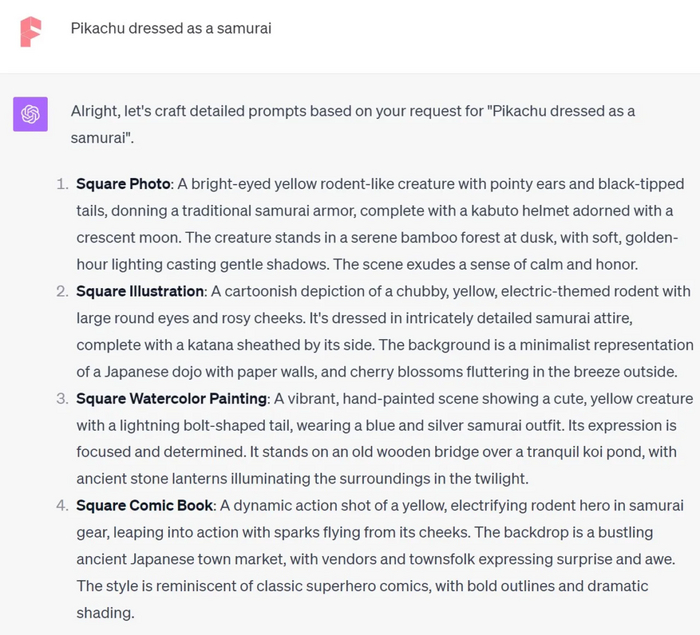The height and width of the screenshot is (635, 700).
Task: Click the purple ChatGPT logo icon
Action: tap(30, 114)
